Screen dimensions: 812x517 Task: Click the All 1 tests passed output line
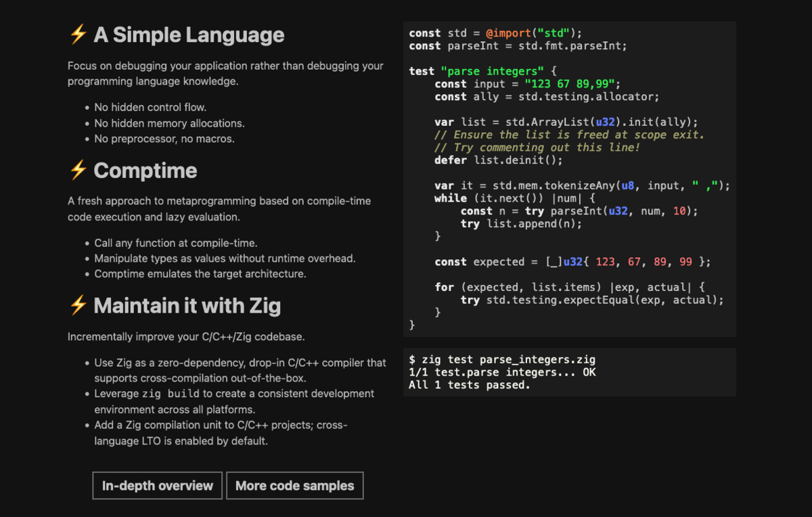[x=470, y=385]
